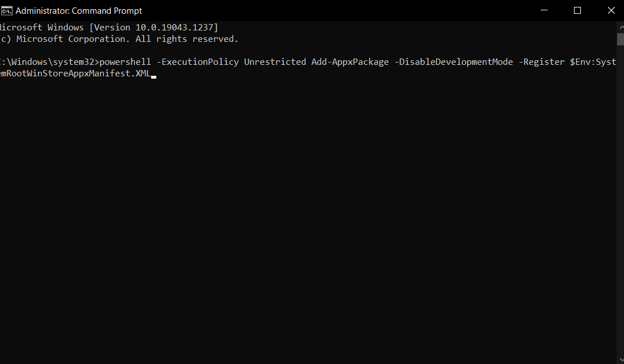624x364 pixels.
Task: Close the Administrator Command Prompt window
Action: [611, 10]
